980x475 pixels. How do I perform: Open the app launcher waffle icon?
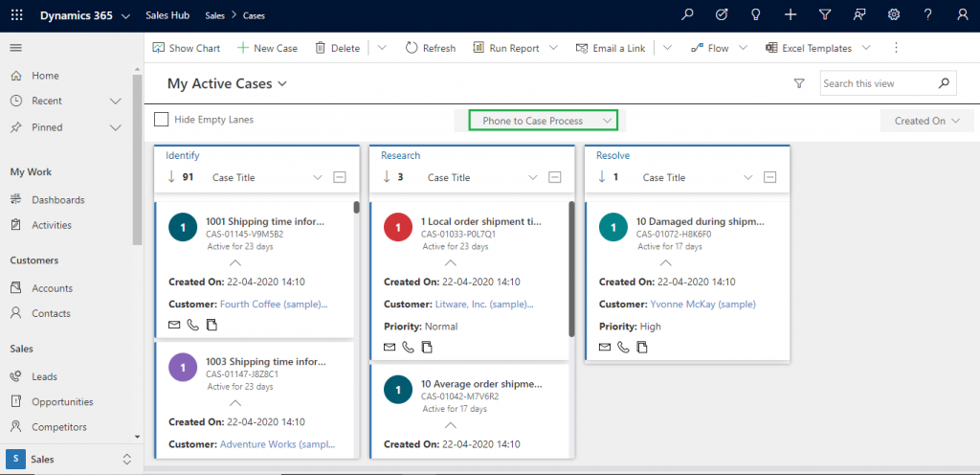[17, 15]
